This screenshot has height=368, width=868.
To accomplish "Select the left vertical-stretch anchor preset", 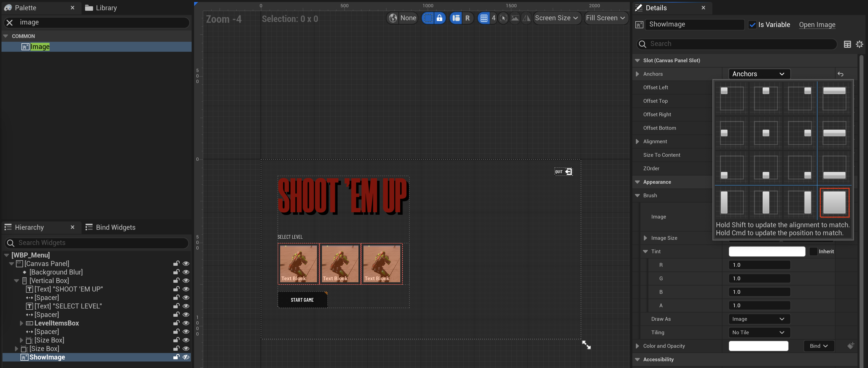I will (731, 202).
